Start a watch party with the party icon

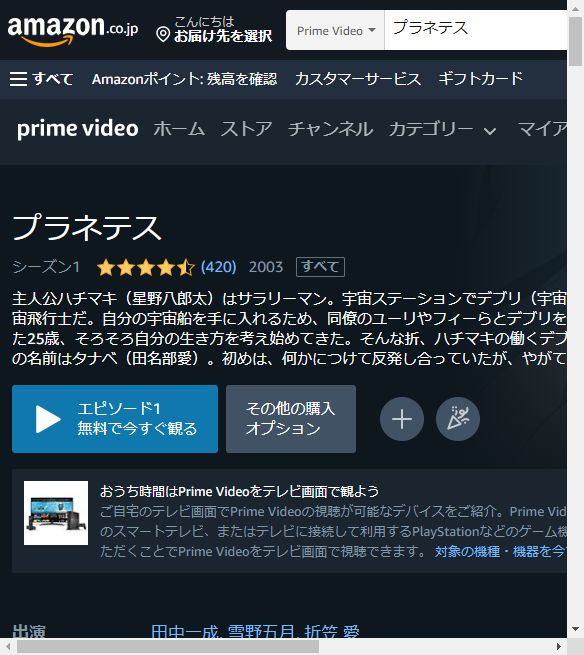tap(457, 419)
